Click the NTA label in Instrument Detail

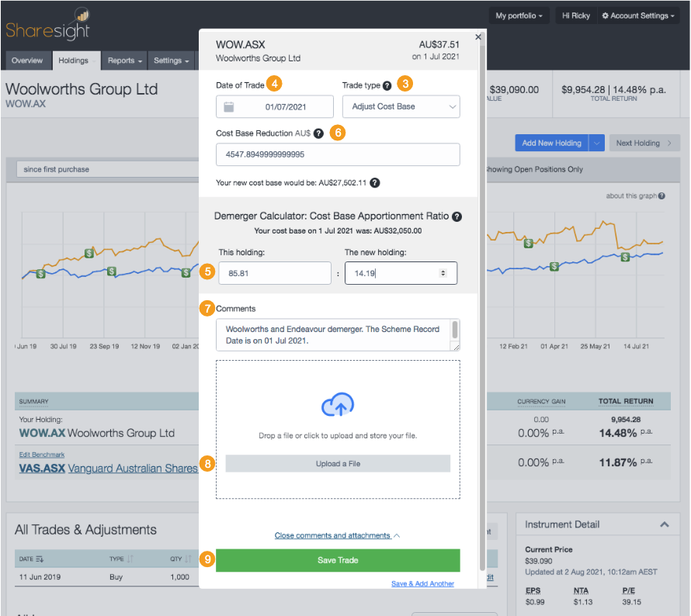tap(581, 591)
